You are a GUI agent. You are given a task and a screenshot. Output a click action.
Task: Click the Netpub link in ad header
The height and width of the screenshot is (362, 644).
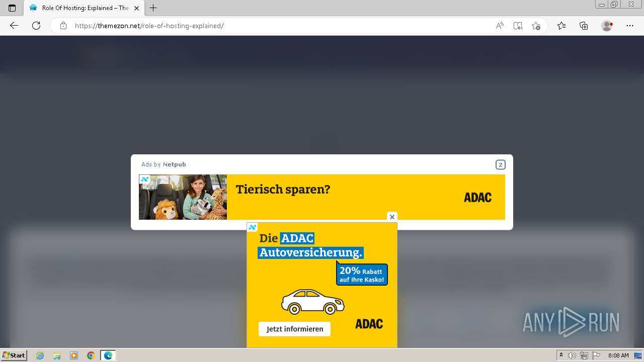(x=174, y=164)
